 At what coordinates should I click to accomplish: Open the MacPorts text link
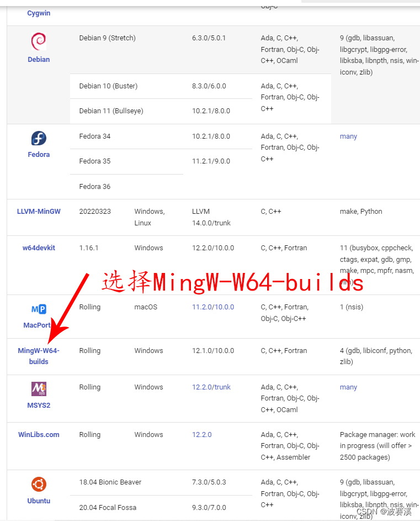tap(37, 325)
